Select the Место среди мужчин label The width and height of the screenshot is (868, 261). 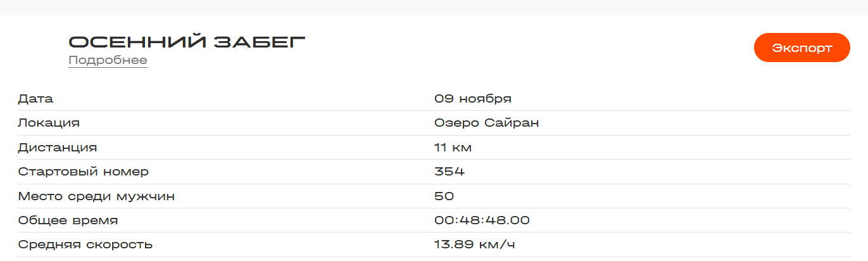pyautogui.click(x=96, y=196)
